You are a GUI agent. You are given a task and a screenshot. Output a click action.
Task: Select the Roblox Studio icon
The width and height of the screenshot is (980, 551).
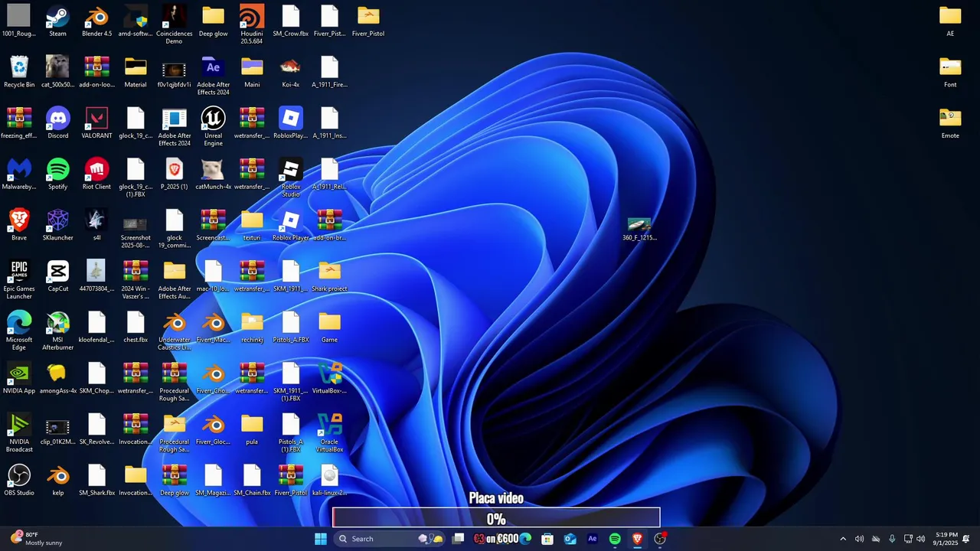coord(291,178)
